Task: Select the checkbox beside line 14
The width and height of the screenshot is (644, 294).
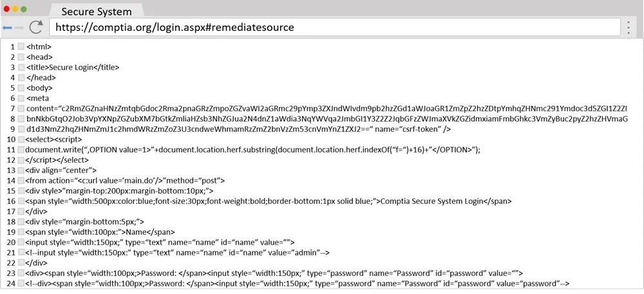Action: 21,180
